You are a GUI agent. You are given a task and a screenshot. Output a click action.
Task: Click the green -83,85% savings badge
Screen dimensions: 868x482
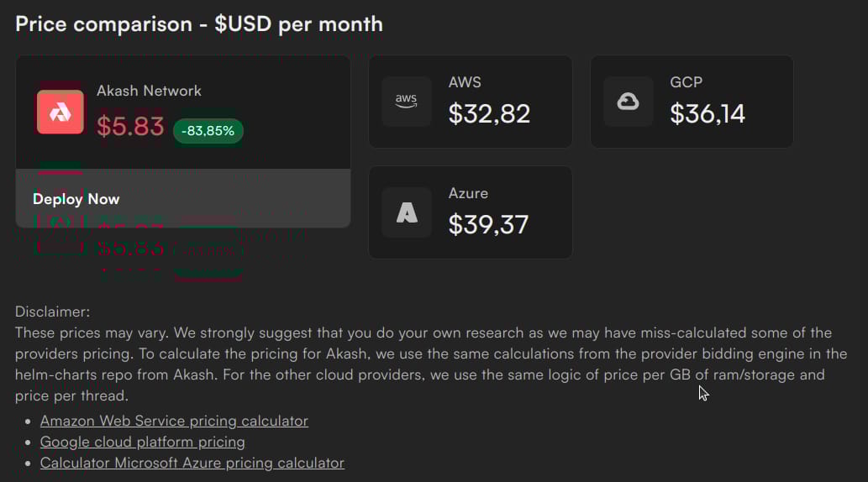coord(208,130)
